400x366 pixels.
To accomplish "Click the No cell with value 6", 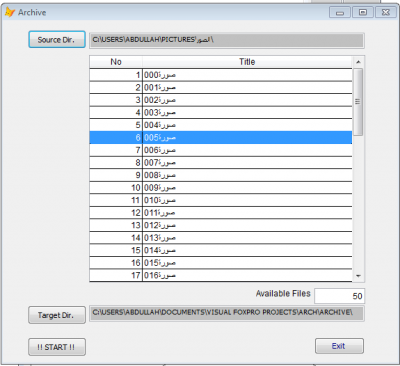I will pyautogui.click(x=116, y=138).
